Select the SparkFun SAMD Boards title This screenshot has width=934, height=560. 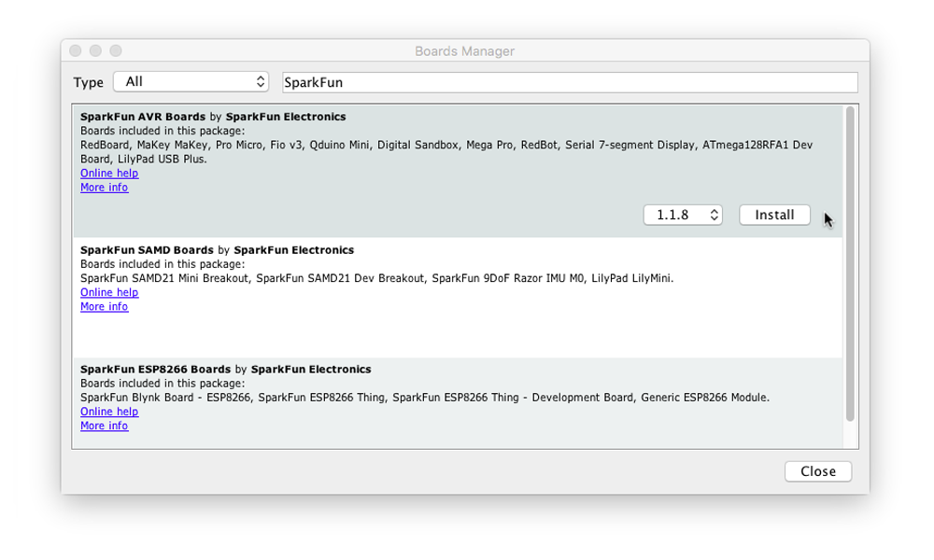148,250
